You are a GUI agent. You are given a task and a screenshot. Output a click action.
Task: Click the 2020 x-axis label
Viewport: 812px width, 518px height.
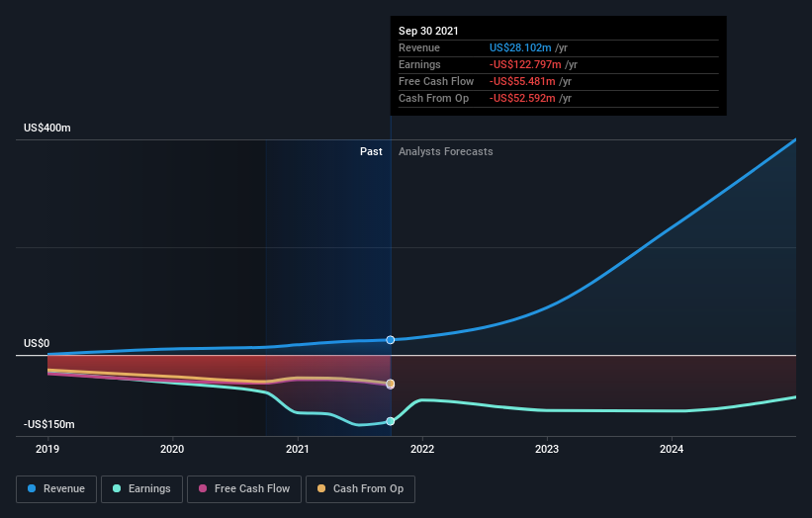point(172,449)
